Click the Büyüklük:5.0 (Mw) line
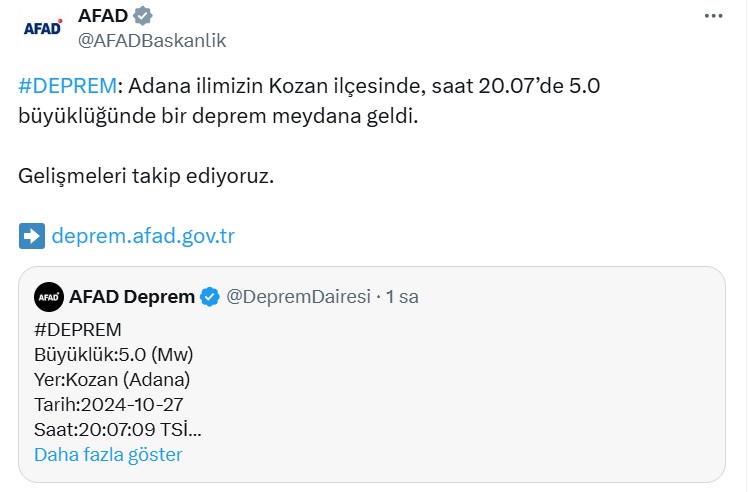The height and width of the screenshot is (492, 749). [113, 354]
